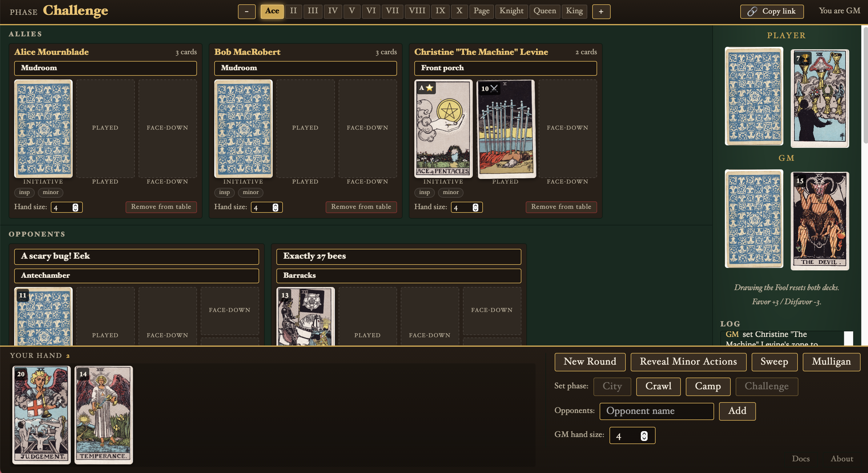Select the X rank tab
Screen dimensions: 868x473
(x=459, y=11)
